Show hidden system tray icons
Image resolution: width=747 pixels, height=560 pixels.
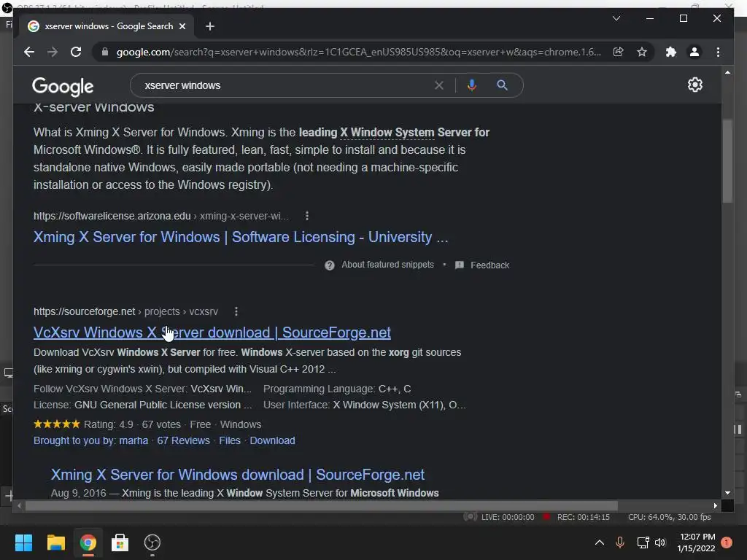pos(600,542)
